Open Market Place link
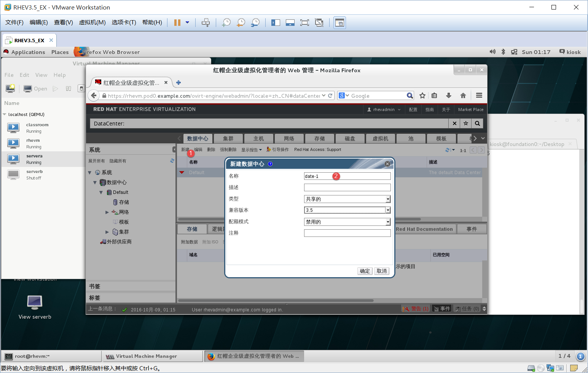This screenshot has height=373, width=588. [471, 110]
